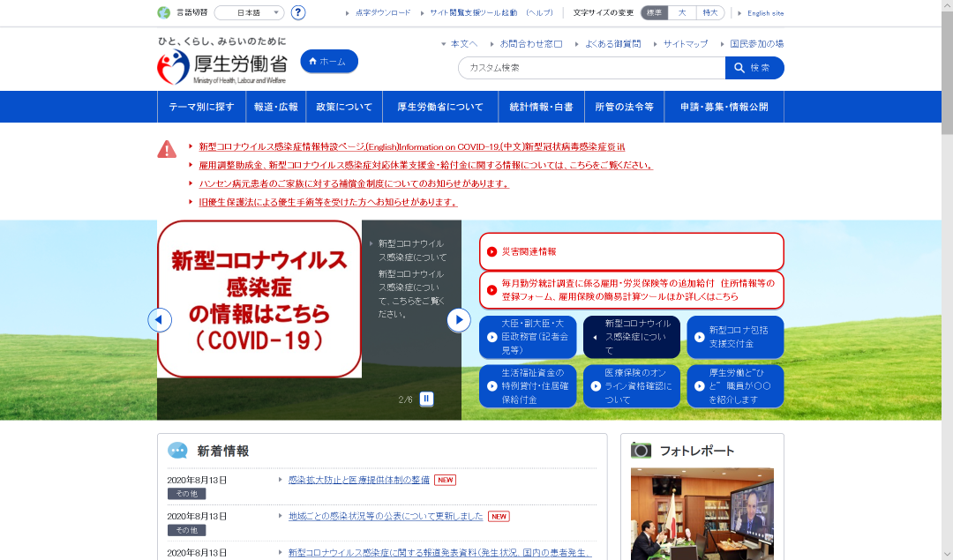Set text size to 大
953x560 pixels.
pyautogui.click(x=682, y=12)
